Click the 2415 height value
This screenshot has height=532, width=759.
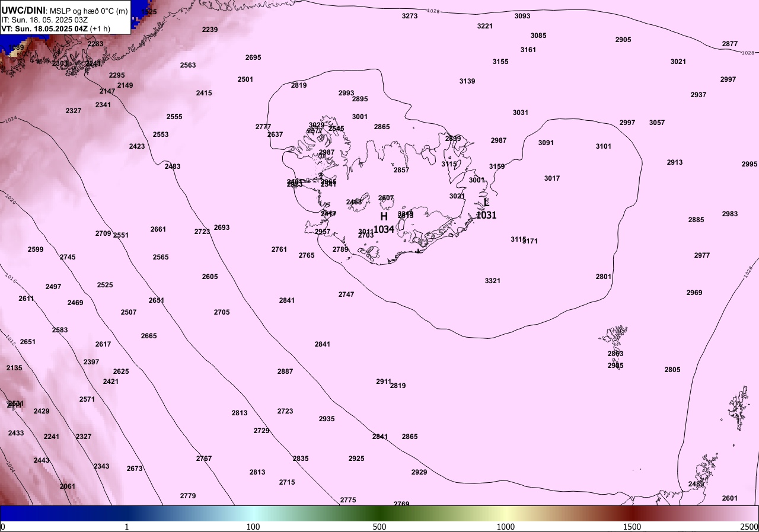click(x=204, y=93)
